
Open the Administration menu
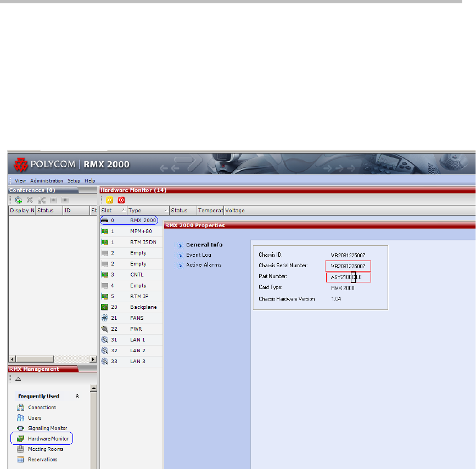pos(47,180)
